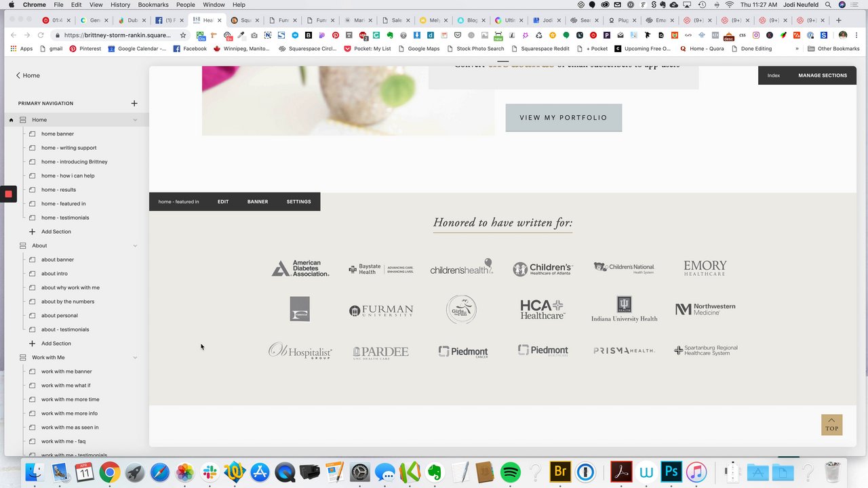Open Wi-Fi menu in the menu bar
Viewport: 868px width, 488px height.
pos(729,5)
